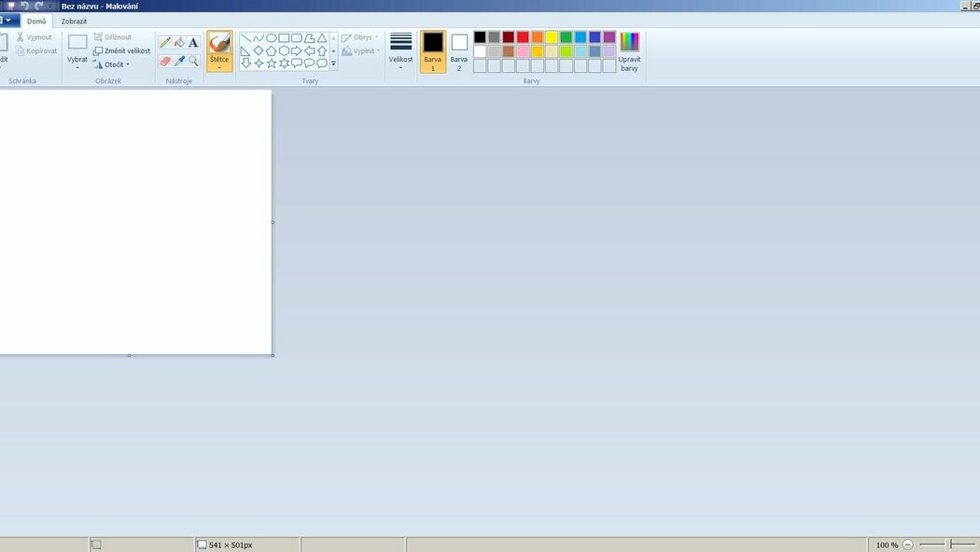Activate Barva 1 foreground color
980x552 pixels.
433,50
